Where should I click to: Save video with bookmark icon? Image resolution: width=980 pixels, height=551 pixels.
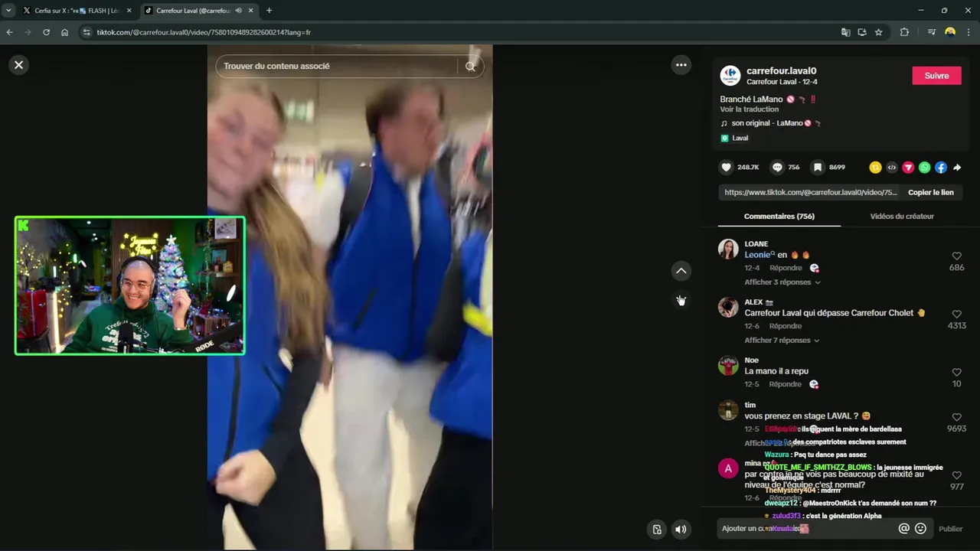[818, 167]
